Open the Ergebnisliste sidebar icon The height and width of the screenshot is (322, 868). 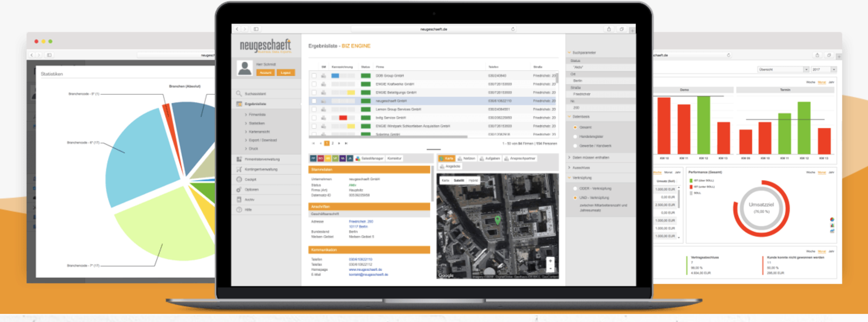pos(239,104)
